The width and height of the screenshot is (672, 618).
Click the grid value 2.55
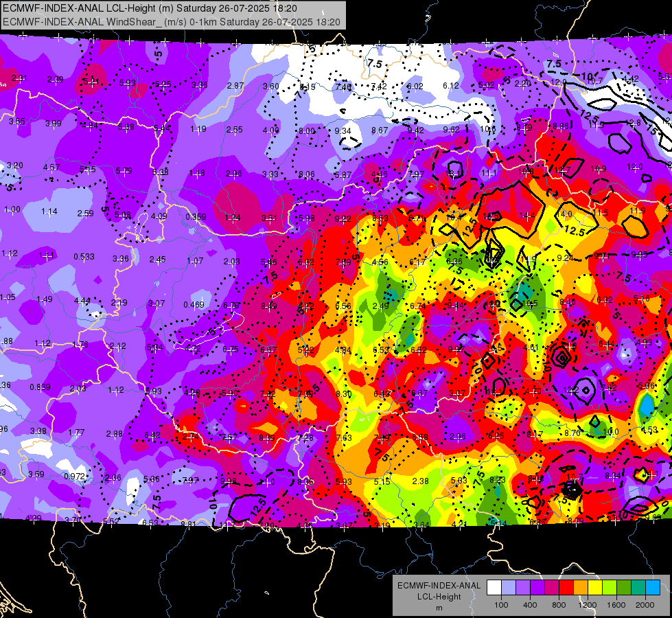coord(235,129)
